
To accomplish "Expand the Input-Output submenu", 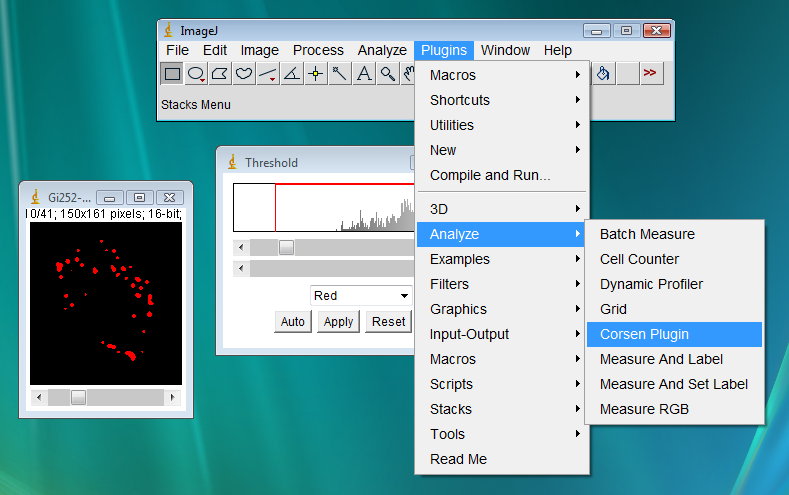I will [x=502, y=334].
